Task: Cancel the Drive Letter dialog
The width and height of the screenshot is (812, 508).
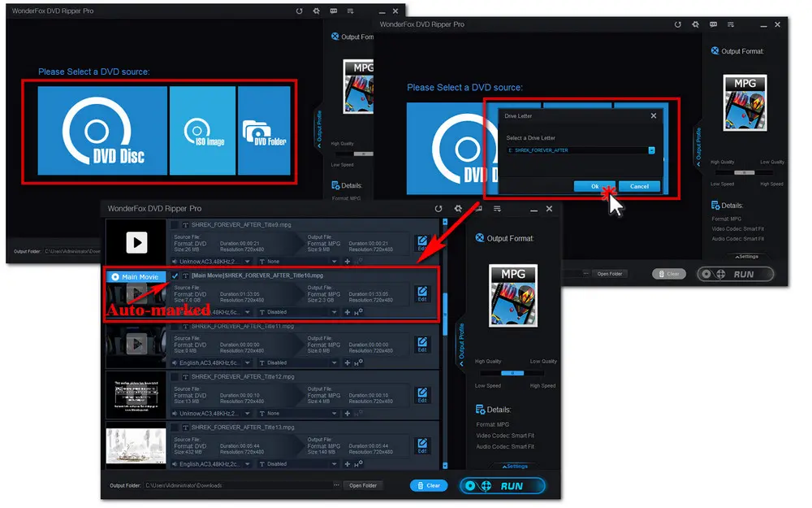Action: [x=639, y=187]
